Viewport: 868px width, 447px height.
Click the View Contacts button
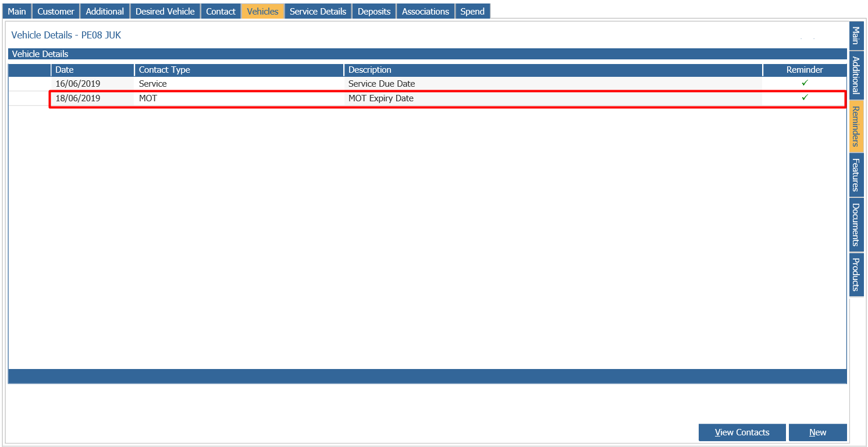[742, 432]
